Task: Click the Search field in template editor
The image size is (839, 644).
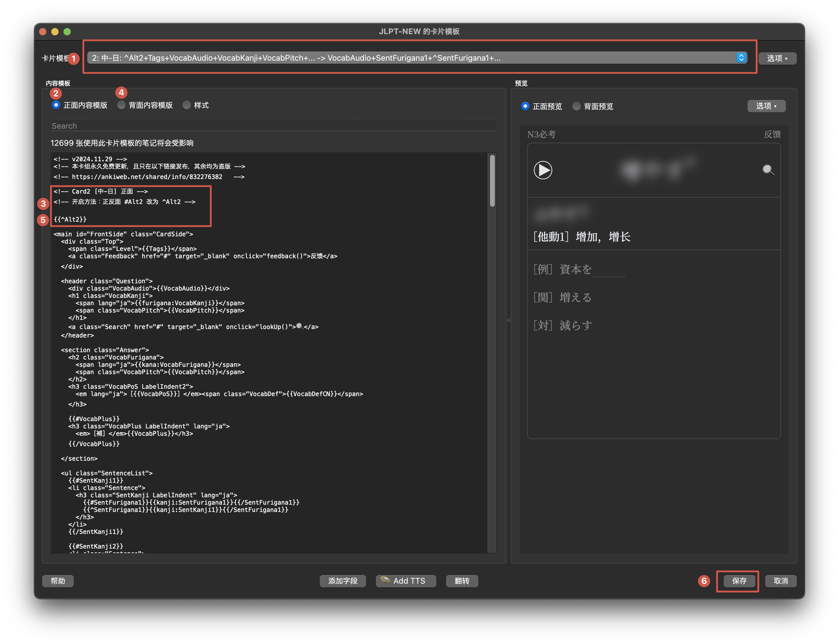Action: click(273, 126)
